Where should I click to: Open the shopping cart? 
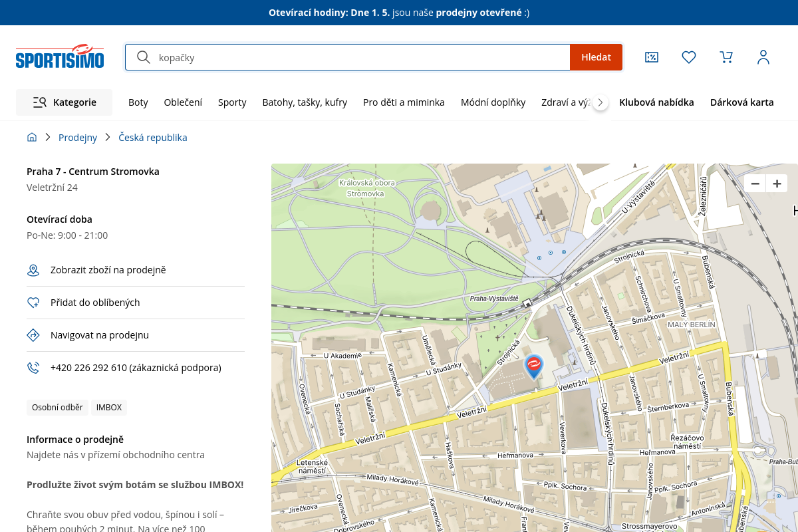coord(726,57)
